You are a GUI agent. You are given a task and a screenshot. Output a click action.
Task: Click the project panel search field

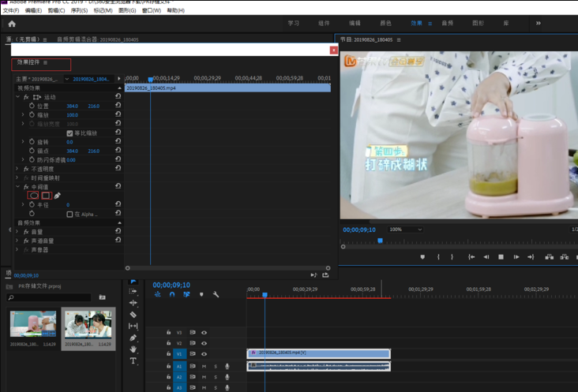[49, 297]
